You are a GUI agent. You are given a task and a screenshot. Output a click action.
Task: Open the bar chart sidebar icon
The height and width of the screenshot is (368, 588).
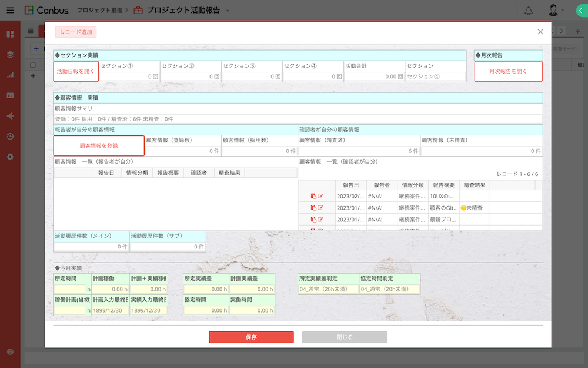(10, 75)
